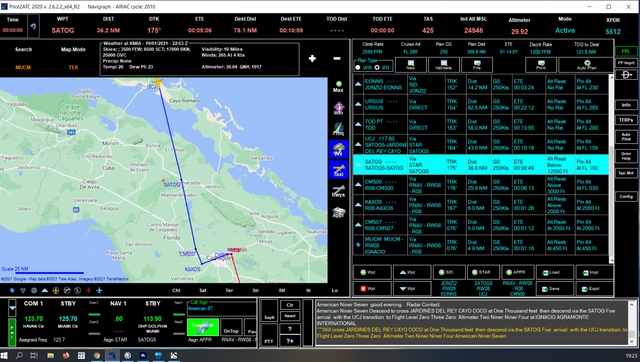This screenshot has height=362, width=640.
Task: Click the Load flight plan button
Action: pyautogui.click(x=554, y=272)
